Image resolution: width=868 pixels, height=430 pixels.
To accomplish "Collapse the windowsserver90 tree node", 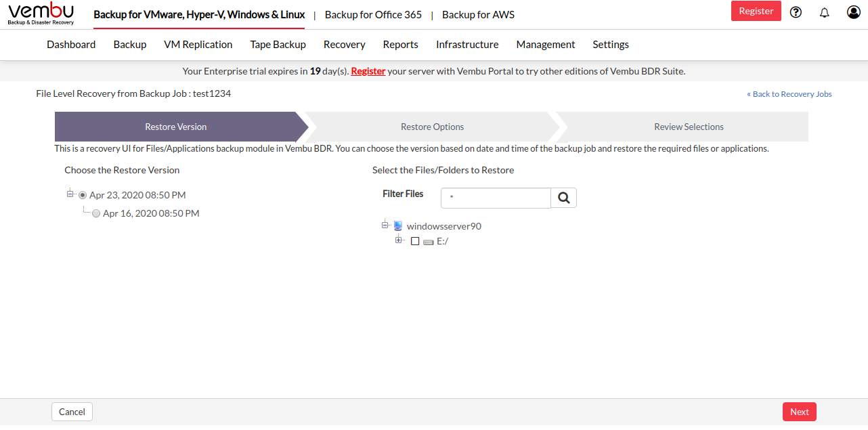I will click(385, 225).
